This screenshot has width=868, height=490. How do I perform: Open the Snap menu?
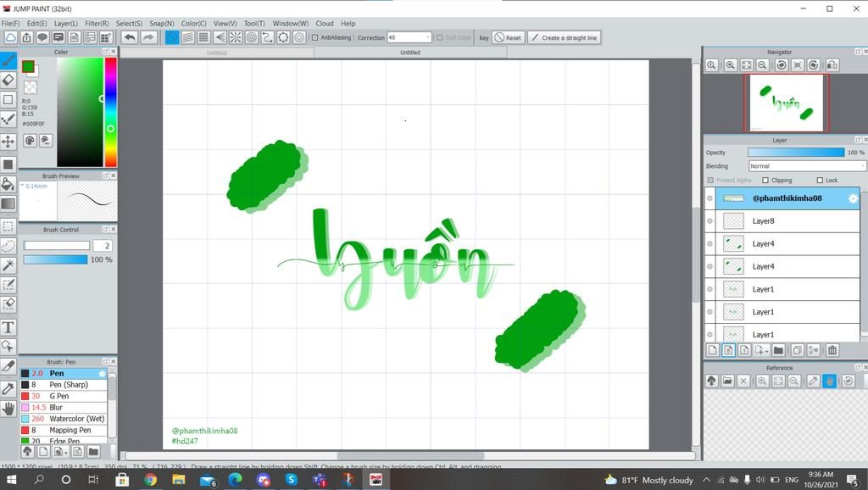162,23
